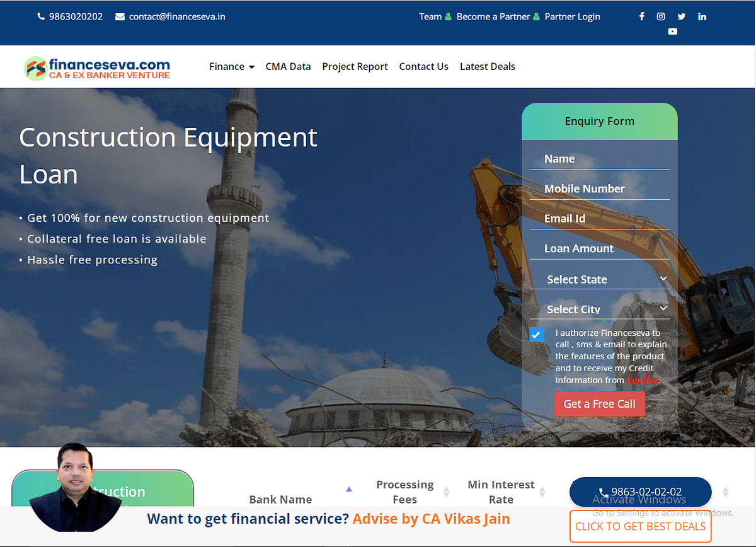Click the phone icon beside 9863020202

(40, 16)
